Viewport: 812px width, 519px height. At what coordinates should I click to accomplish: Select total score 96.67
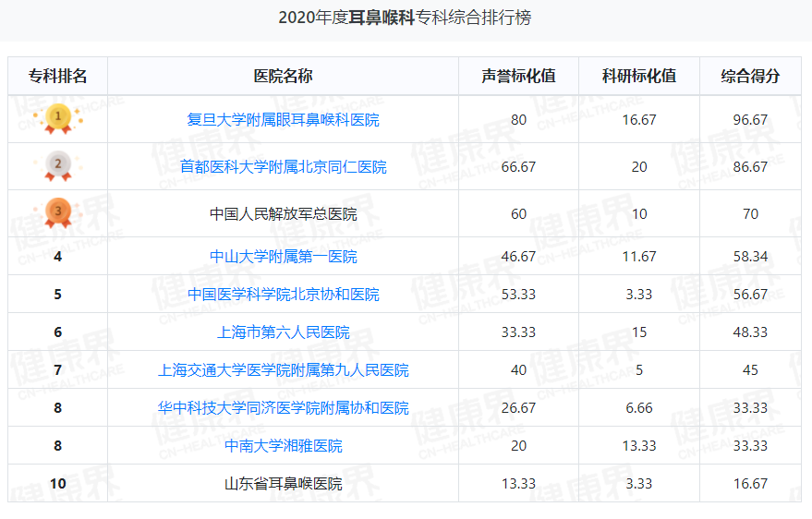[x=750, y=119]
